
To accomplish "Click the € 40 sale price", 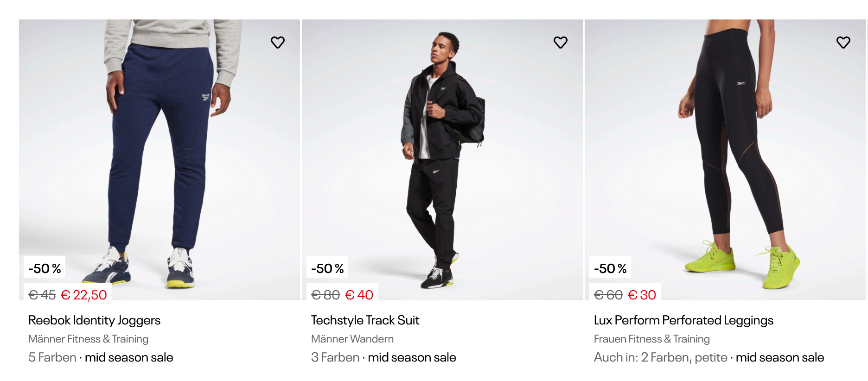I will [359, 295].
